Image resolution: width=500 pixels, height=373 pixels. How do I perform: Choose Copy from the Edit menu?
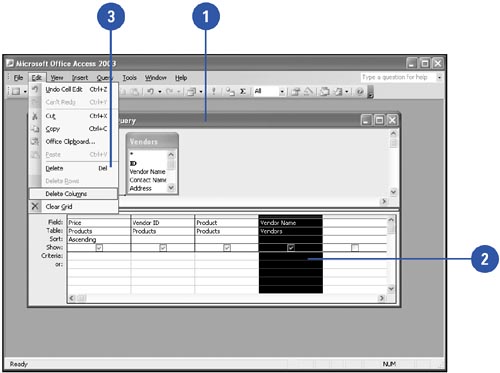pyautogui.click(x=73, y=129)
